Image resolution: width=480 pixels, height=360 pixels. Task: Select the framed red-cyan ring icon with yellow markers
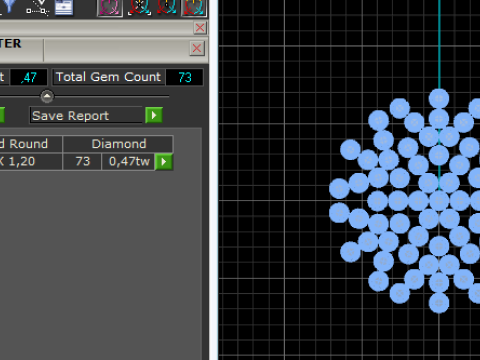tap(194, 8)
